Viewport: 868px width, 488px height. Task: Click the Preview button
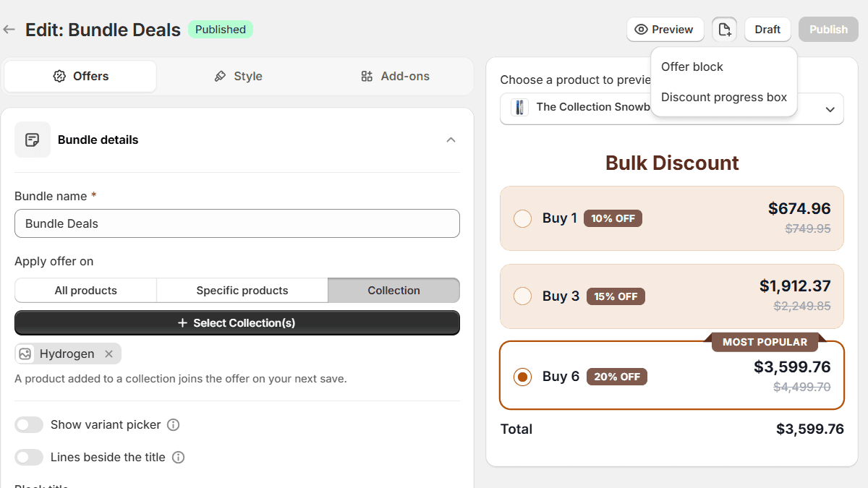pos(665,30)
